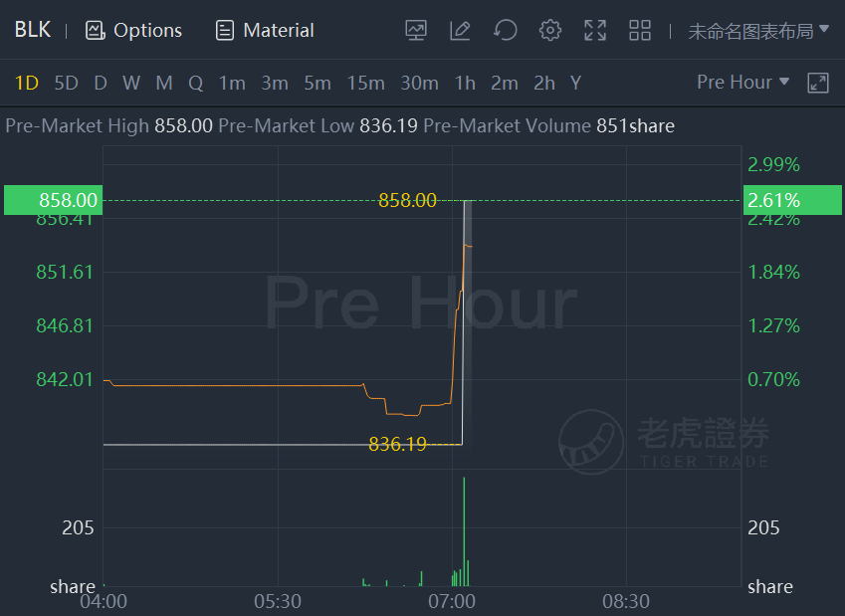Click the refresh arrow icon
Screen dimensions: 845x616
506,30
